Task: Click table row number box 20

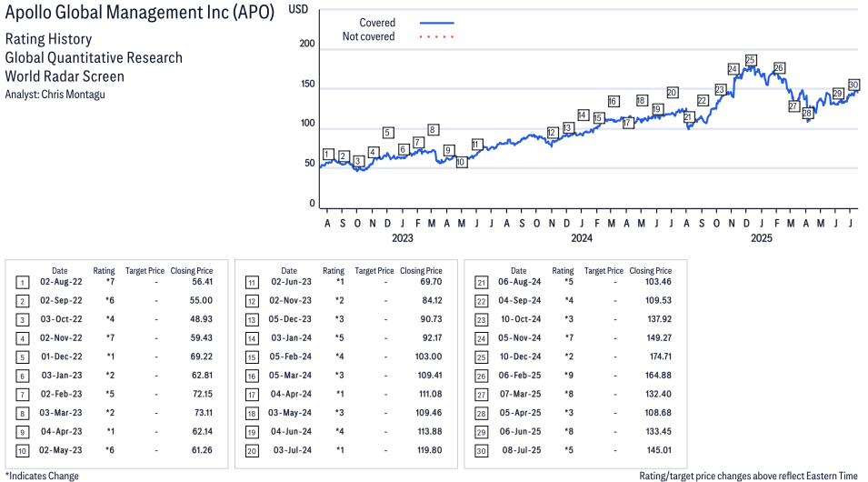Action: [x=252, y=451]
